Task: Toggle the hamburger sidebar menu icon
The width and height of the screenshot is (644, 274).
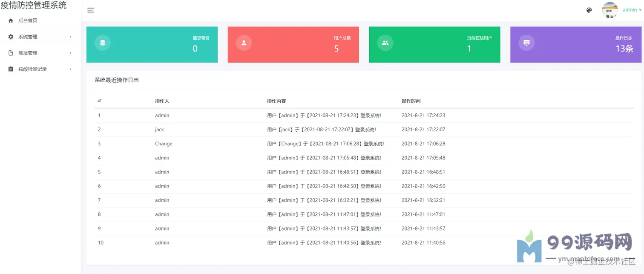Action: pos(91,10)
